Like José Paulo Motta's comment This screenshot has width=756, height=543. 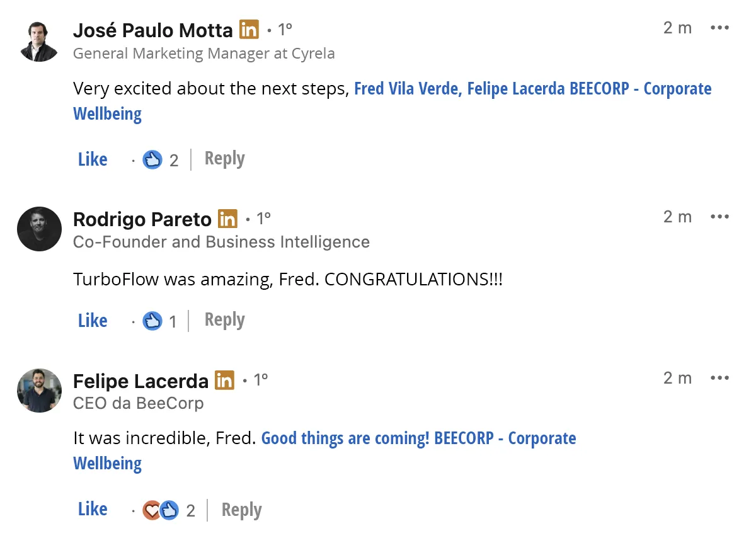[93, 159]
